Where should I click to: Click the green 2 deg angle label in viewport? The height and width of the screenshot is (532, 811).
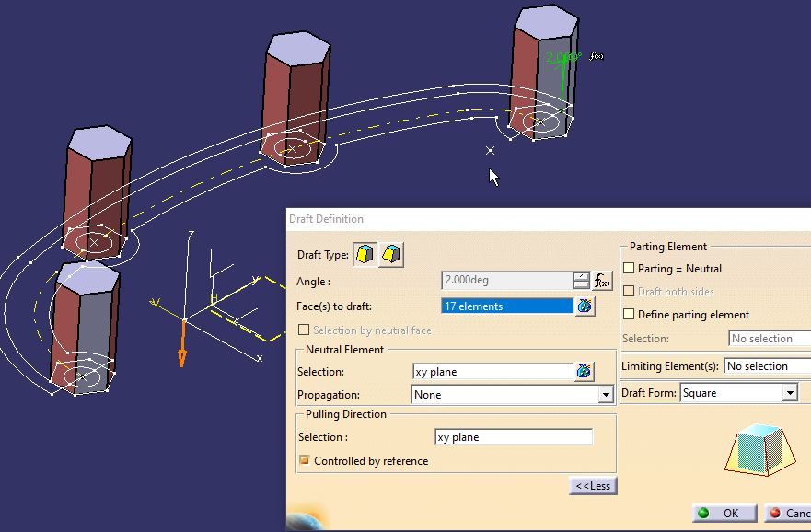point(561,58)
